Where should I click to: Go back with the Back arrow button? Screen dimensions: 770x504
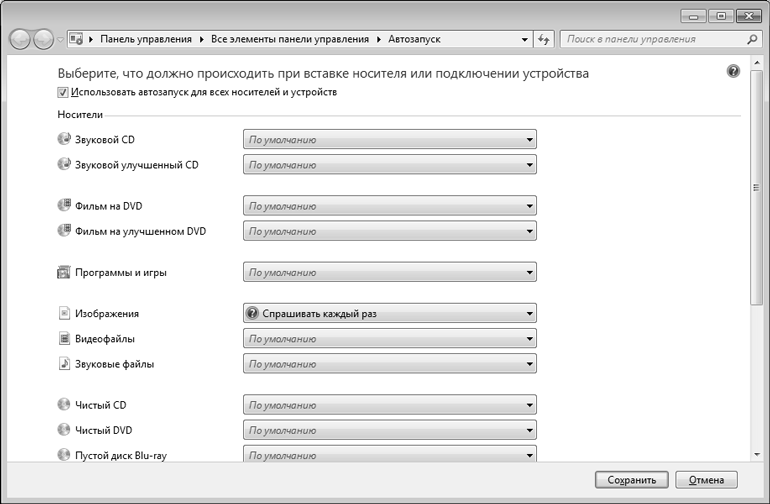[20, 39]
